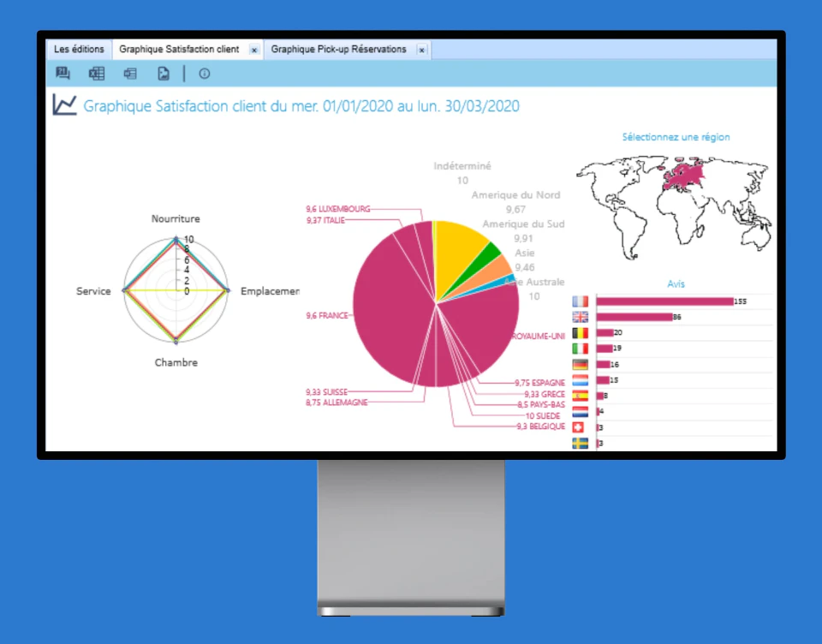The height and width of the screenshot is (644, 822).
Task: Open the secondary Excel export option
Action: coord(129,74)
